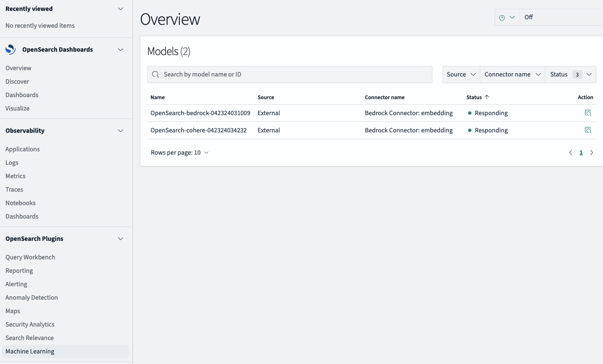
Task: Click OpenSearch-cohere-042324034232 model name
Action: 199,130
